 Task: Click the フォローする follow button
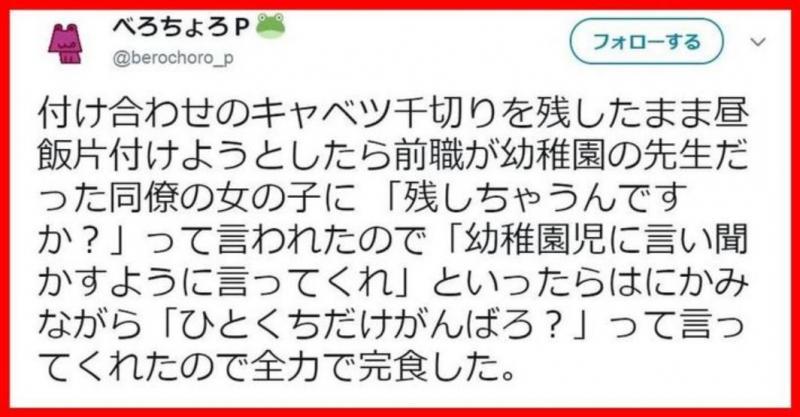tap(646, 41)
